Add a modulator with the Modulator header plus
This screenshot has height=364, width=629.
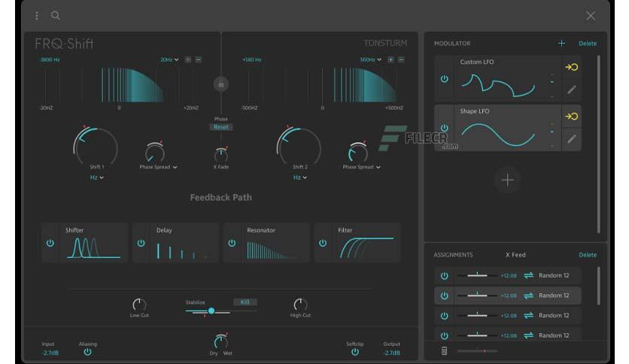tap(561, 44)
